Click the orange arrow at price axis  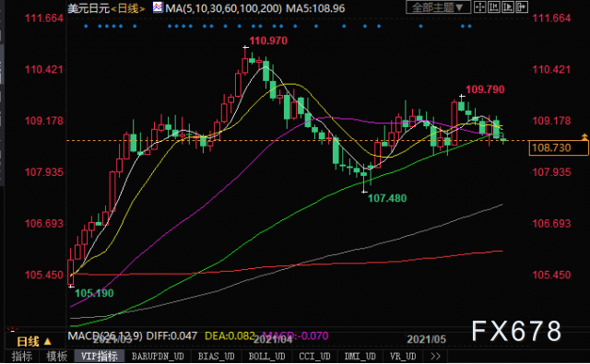[584, 137]
